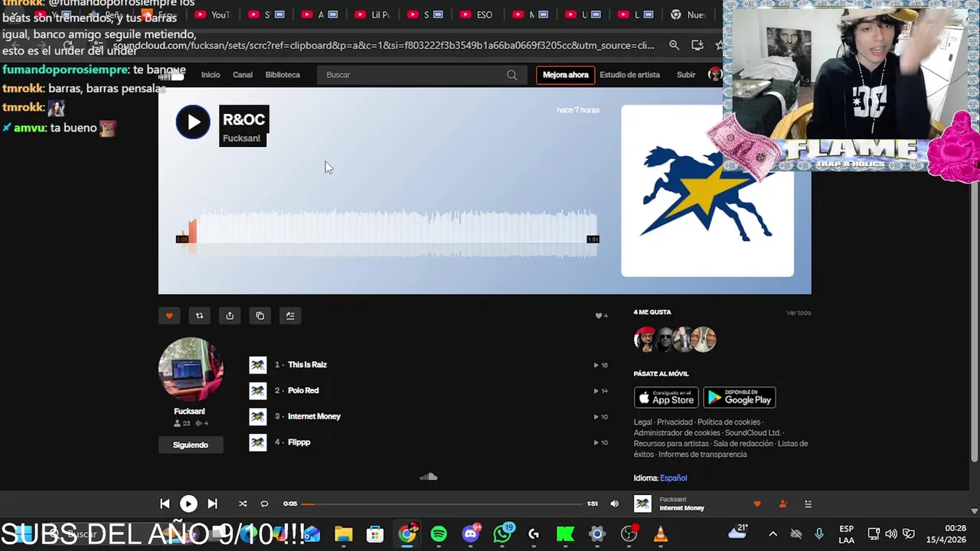
Task: Open the green Kick app taskbar icon
Action: click(565, 534)
